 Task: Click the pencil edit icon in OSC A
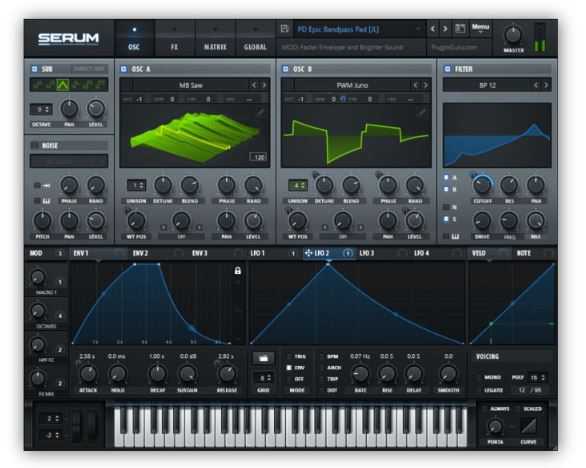coord(260,112)
